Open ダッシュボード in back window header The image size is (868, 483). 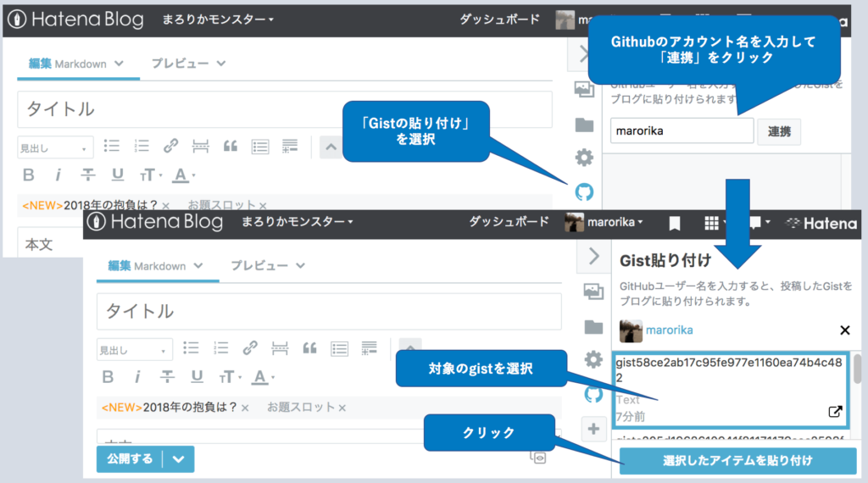click(499, 19)
